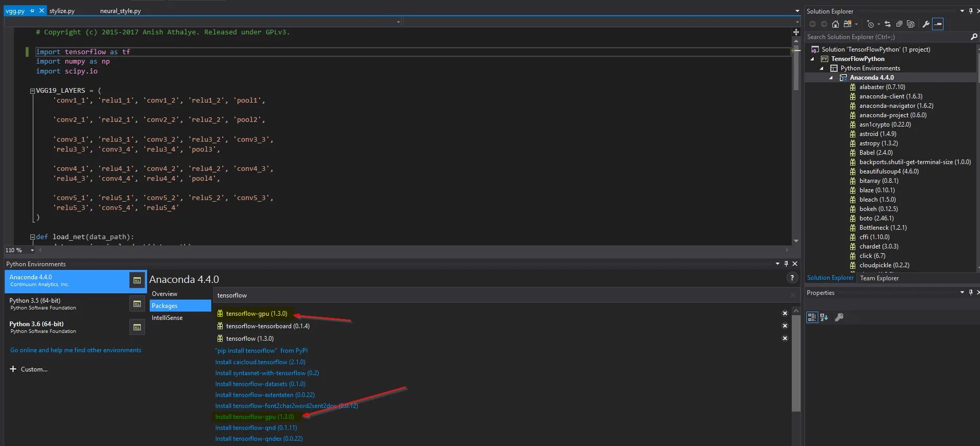Collapse TensorFlowPython project node
This screenshot has width=980, height=446.
coord(812,59)
